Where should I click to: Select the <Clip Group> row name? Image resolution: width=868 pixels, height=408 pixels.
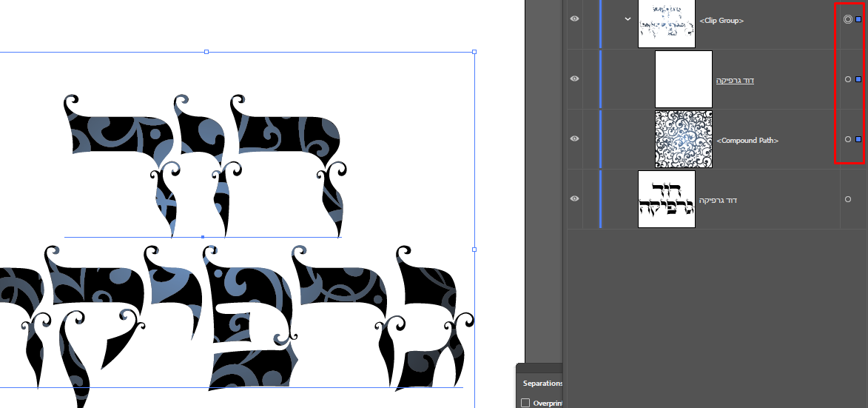(721, 21)
